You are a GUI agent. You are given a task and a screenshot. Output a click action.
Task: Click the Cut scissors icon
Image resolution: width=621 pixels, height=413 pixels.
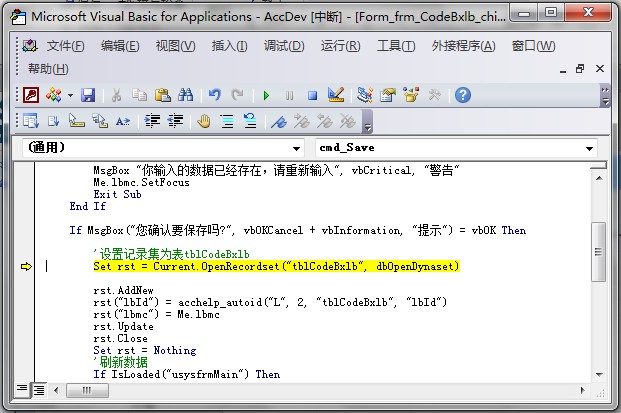116,95
